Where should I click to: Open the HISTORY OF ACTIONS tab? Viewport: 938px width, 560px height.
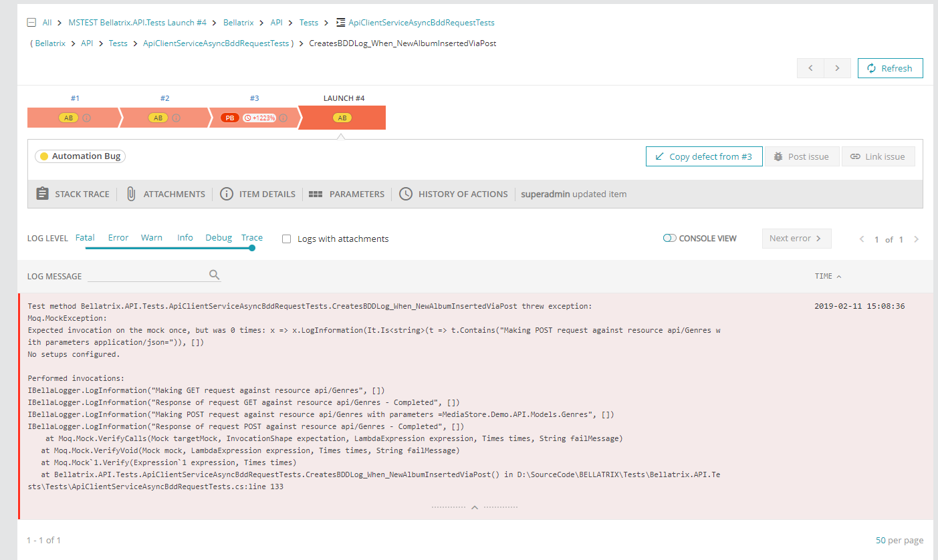click(x=453, y=194)
